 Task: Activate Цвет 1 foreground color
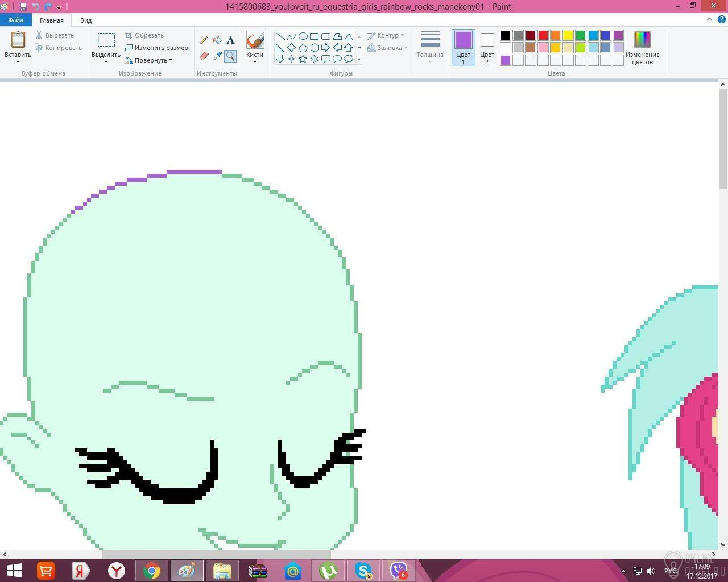pos(463,48)
